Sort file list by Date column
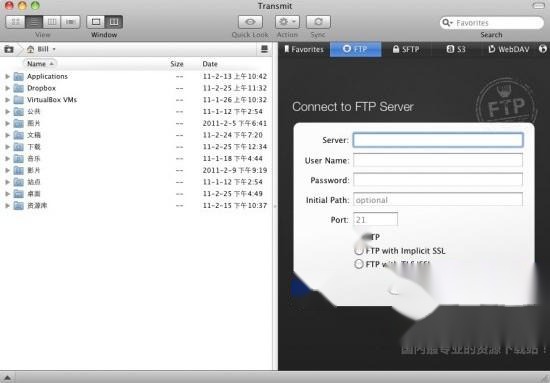This screenshot has width=550, height=383. [210, 64]
